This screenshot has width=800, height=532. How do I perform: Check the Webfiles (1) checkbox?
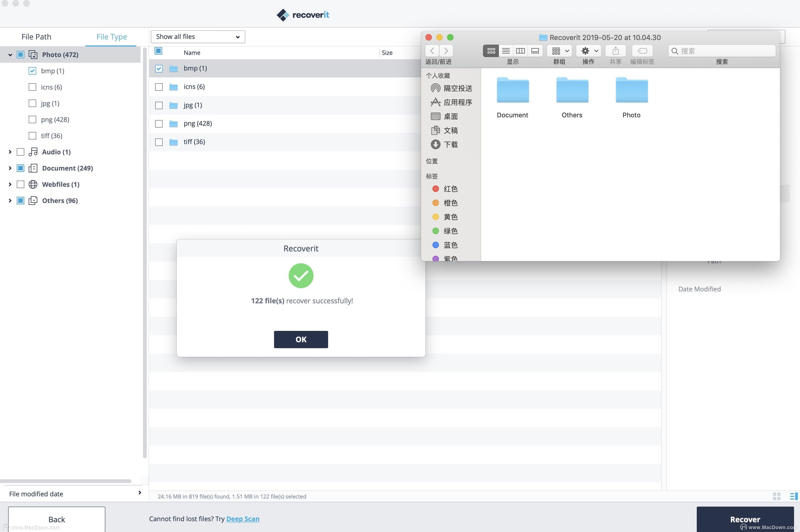[x=21, y=185]
